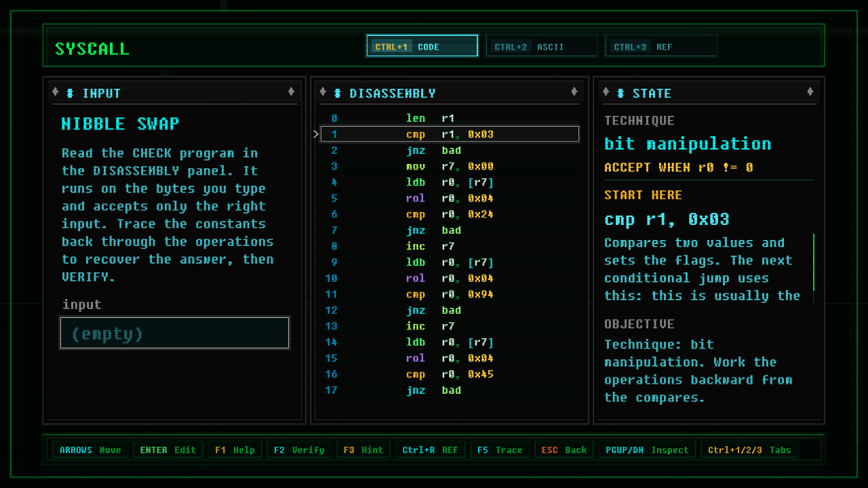868x488 pixels.
Task: Click the cyan icon beside the DISASSEMBLY title
Action: [337, 93]
